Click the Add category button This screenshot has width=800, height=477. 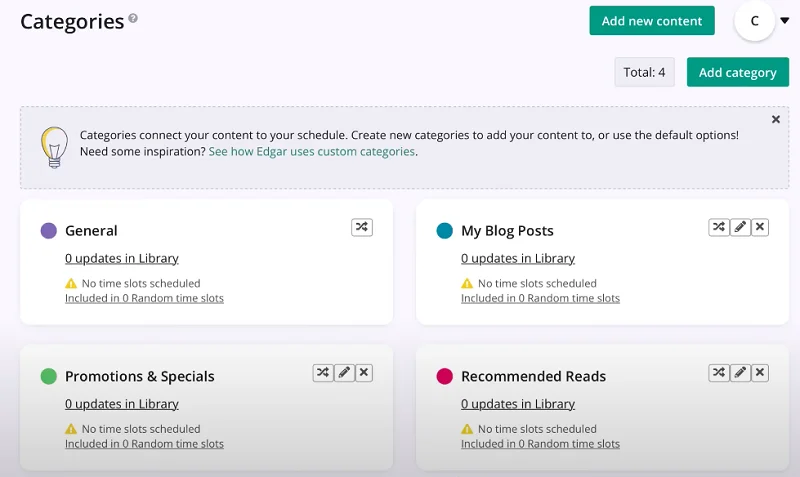pyautogui.click(x=737, y=72)
